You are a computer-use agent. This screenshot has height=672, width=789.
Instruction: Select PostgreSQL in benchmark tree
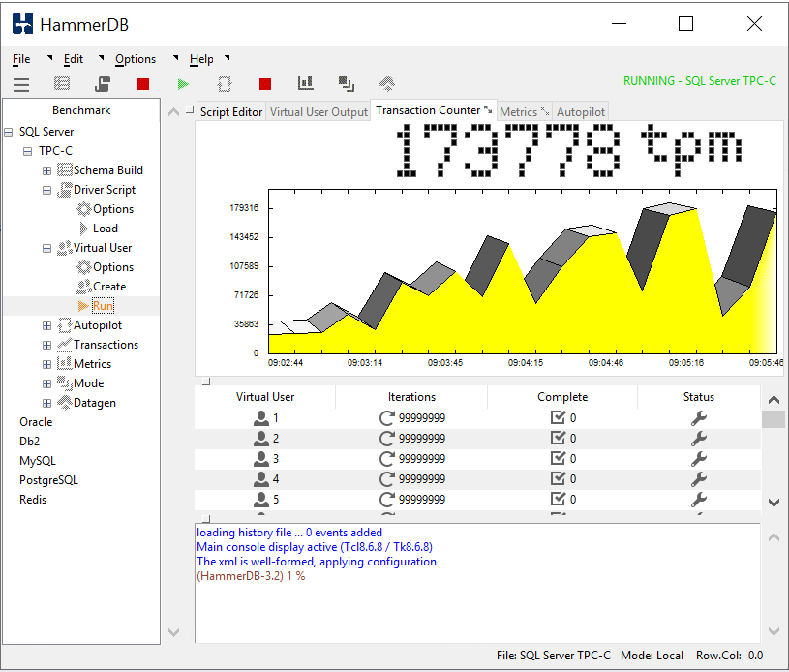[x=48, y=480]
